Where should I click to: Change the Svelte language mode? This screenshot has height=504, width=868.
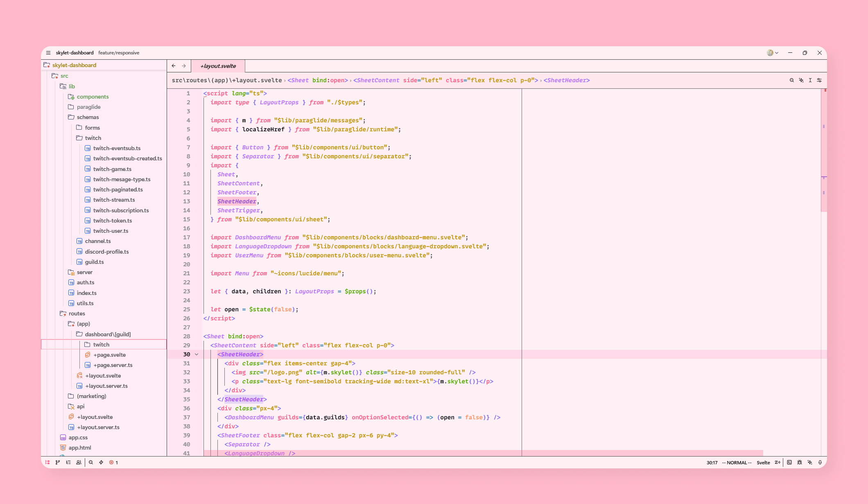763,463
